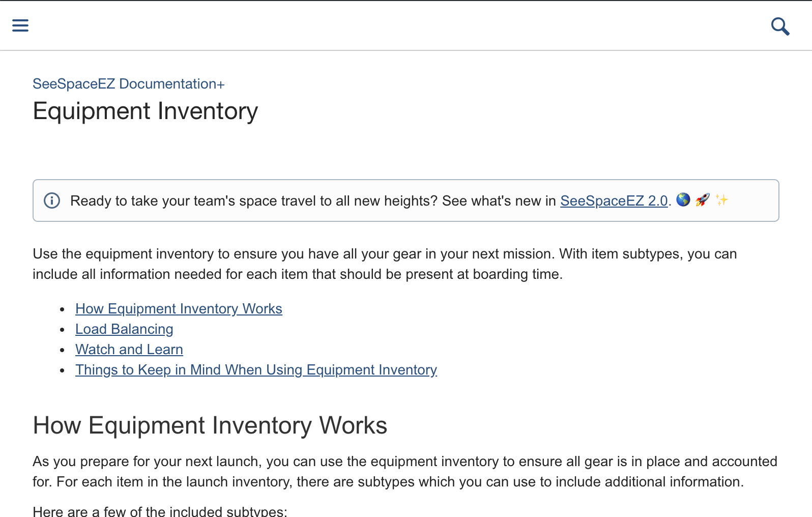Jump to How Equipment Inventory Works via contents link
This screenshot has height=517, width=812.
[x=179, y=309]
